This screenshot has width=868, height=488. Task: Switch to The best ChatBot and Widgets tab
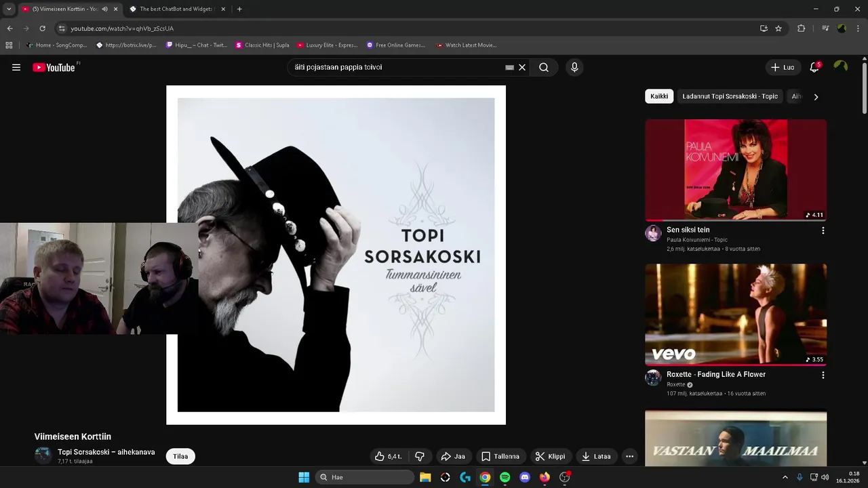[176, 9]
